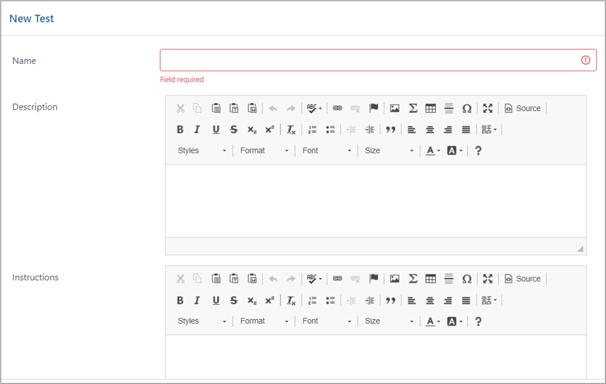606x384 pixels.
Task: Toggle underline in Description editor
Action: coord(216,129)
